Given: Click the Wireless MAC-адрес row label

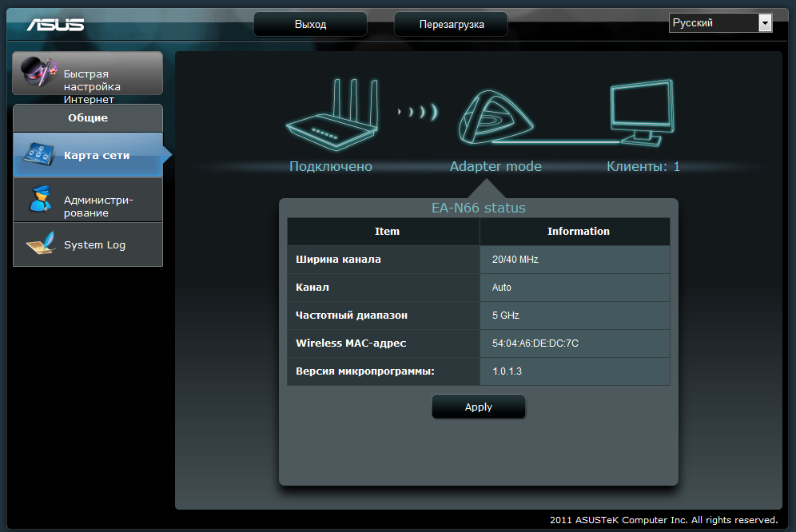Looking at the screenshot, I should (x=351, y=343).
